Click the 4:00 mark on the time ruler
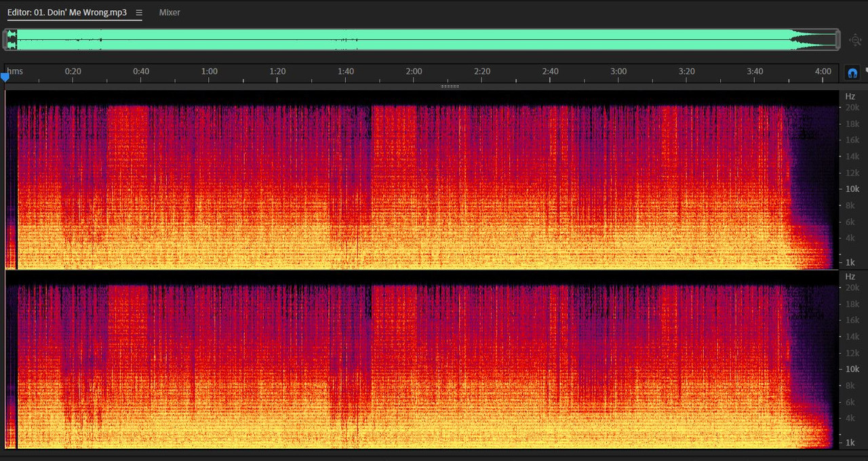The width and height of the screenshot is (868, 461). [823, 71]
